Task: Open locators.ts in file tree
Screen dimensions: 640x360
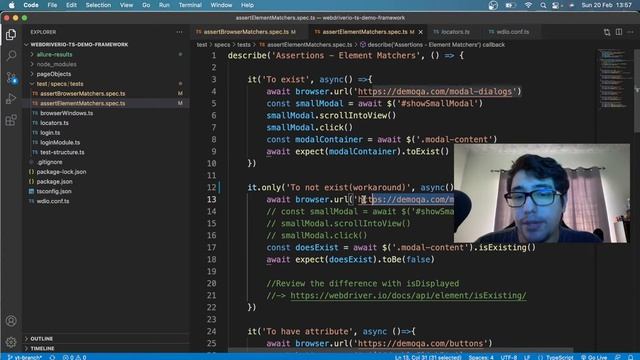Action: pos(54,123)
